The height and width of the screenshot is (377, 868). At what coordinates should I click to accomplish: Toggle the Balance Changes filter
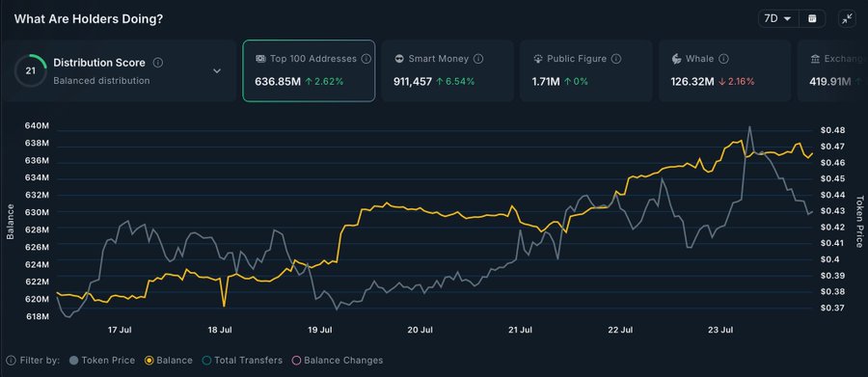[x=338, y=361]
